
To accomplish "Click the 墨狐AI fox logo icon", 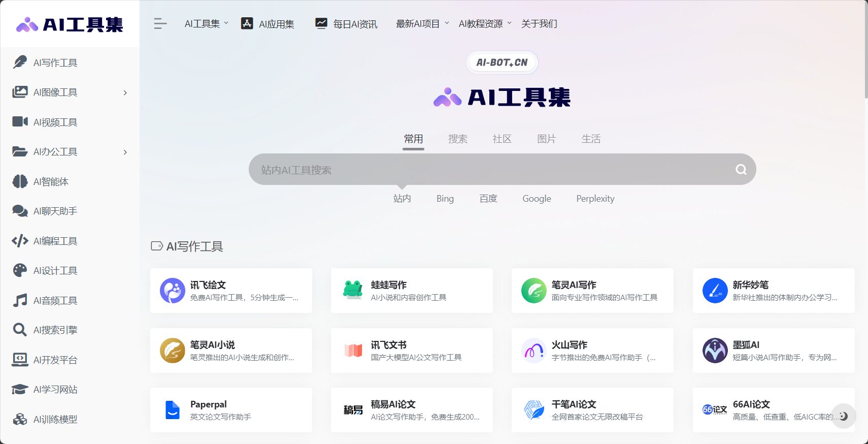I will pos(715,351).
